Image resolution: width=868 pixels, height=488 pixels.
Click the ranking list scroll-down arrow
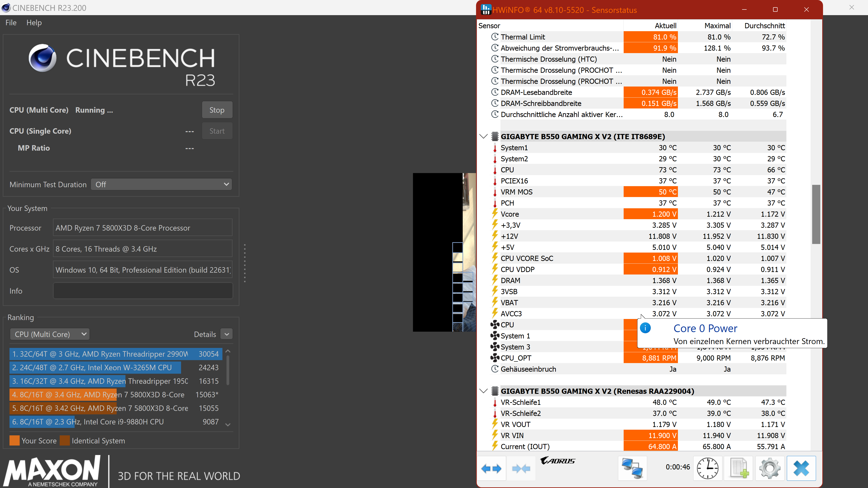coord(228,425)
